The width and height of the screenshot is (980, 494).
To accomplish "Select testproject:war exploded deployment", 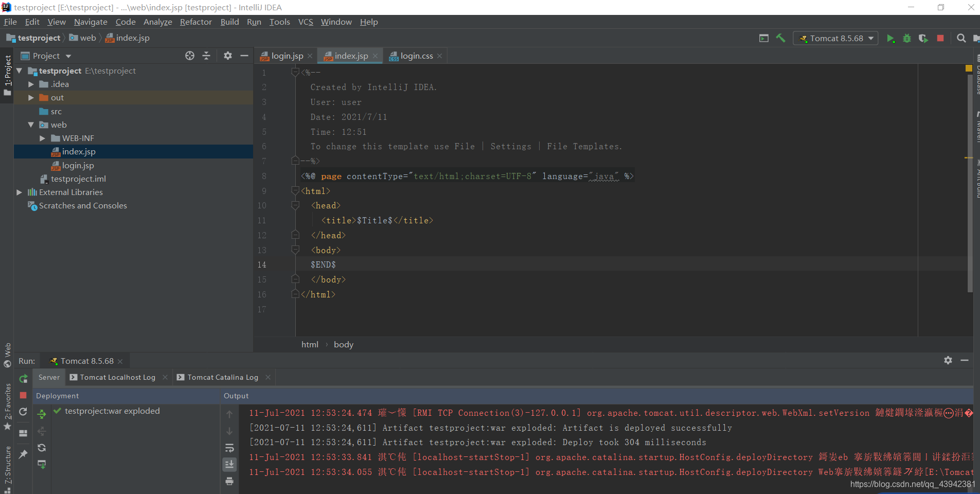I will (112, 411).
